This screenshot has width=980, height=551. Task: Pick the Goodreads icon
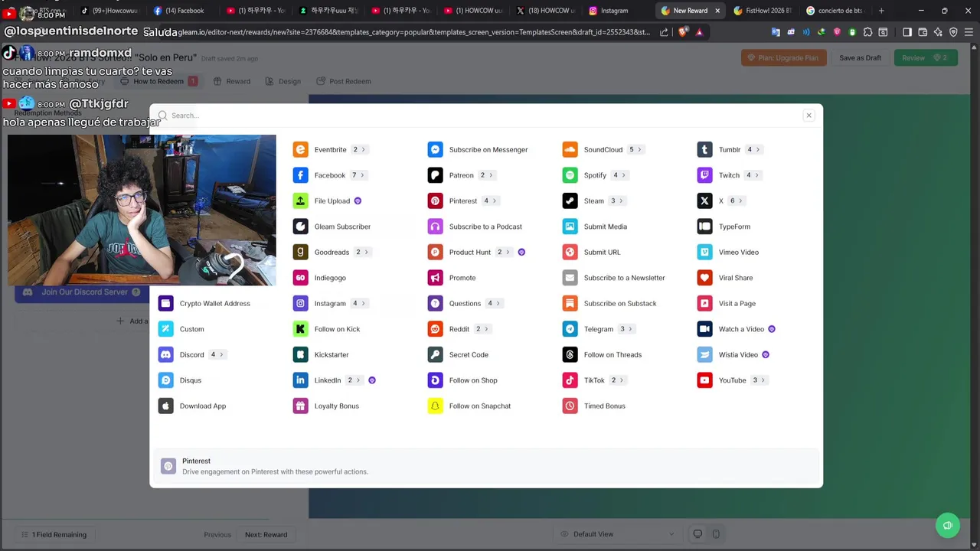[x=300, y=253]
